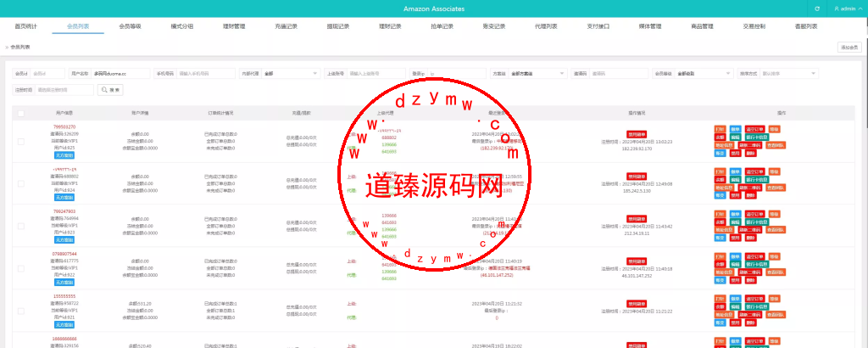Click the 上级账号 input field

[x=376, y=73]
